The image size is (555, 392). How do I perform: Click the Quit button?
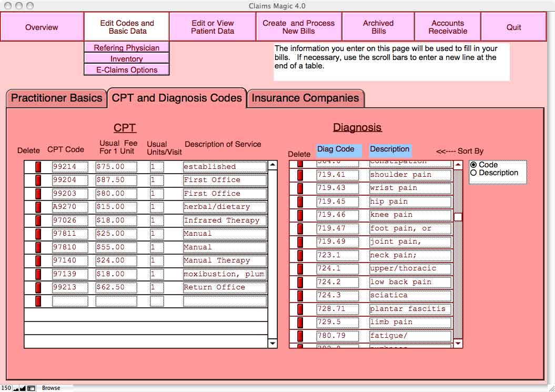point(513,27)
